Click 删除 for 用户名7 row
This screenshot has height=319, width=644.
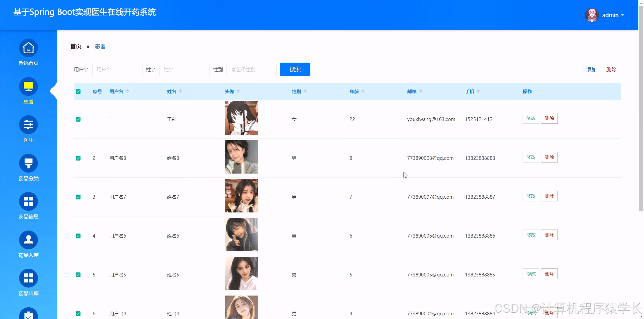coord(549,196)
